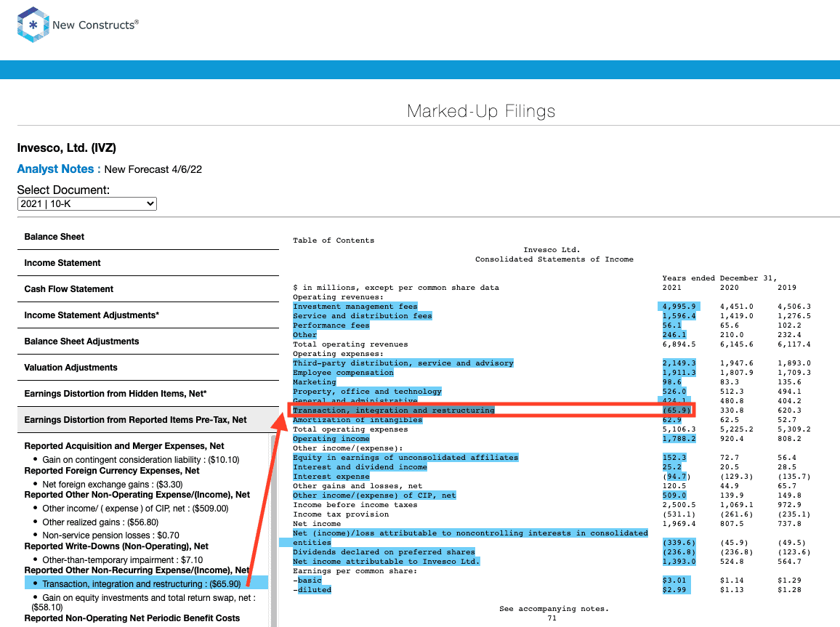Click the Marked-Up Filings page title
The width and height of the screenshot is (840, 627).
[481, 111]
